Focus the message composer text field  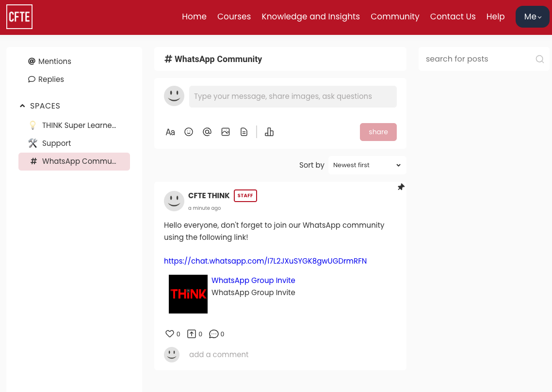[293, 96]
